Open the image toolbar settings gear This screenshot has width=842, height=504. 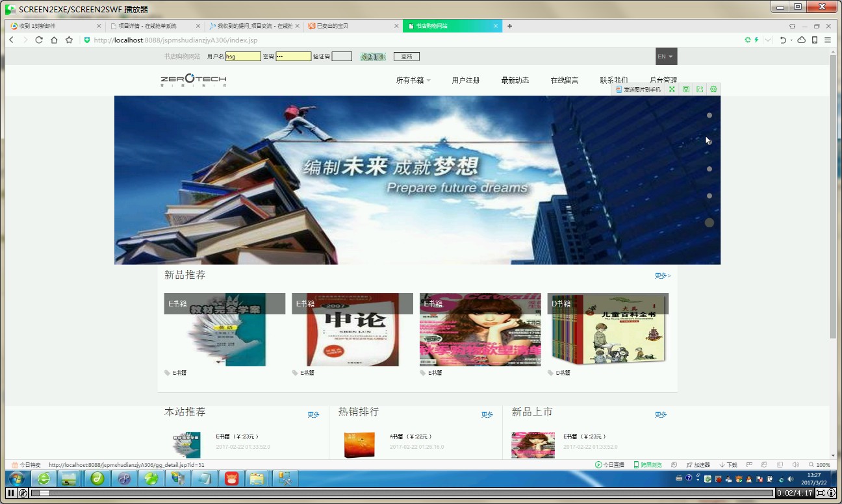coord(713,90)
